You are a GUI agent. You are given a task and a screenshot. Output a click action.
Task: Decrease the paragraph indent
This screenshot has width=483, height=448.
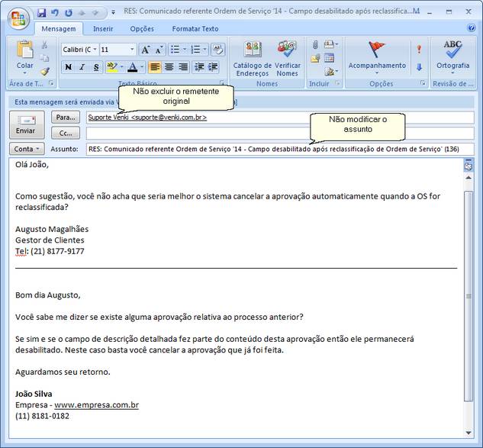click(199, 67)
